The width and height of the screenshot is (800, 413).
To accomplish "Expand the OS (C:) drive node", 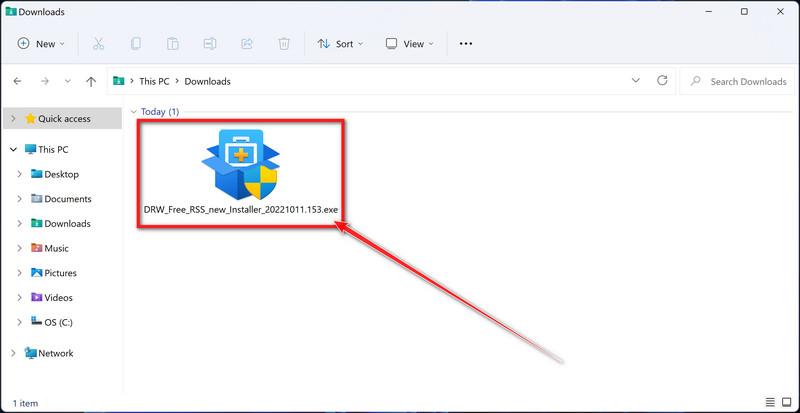I will (x=19, y=322).
